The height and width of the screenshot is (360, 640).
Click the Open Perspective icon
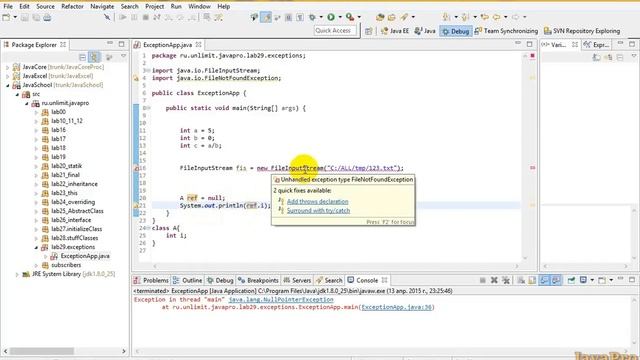[x=369, y=31]
